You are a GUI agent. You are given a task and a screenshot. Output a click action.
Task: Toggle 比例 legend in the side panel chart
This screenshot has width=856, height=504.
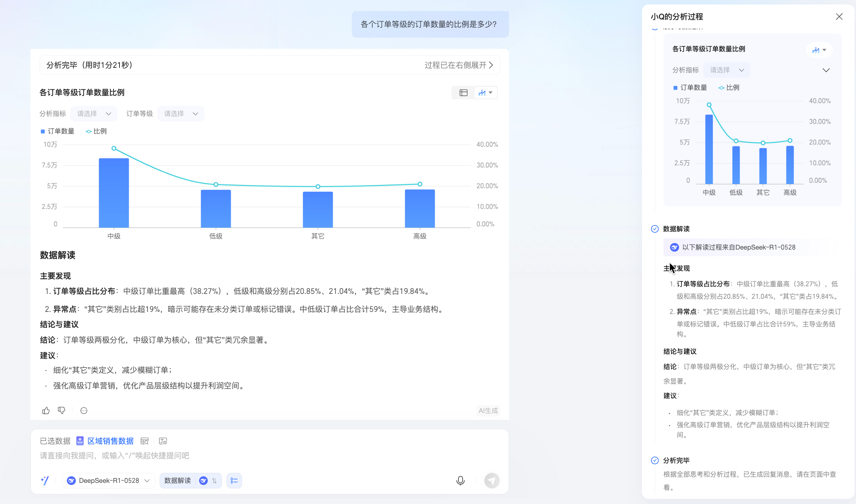[x=729, y=88]
